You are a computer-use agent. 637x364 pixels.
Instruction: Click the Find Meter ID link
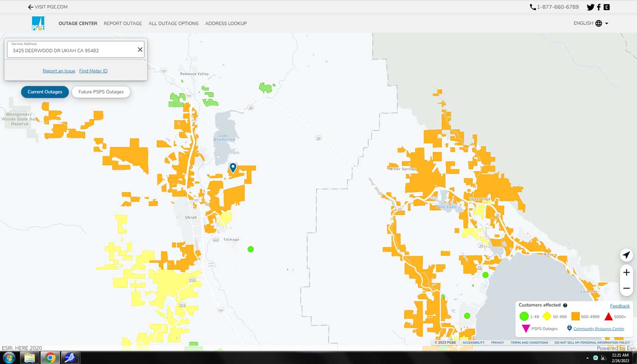pos(93,71)
